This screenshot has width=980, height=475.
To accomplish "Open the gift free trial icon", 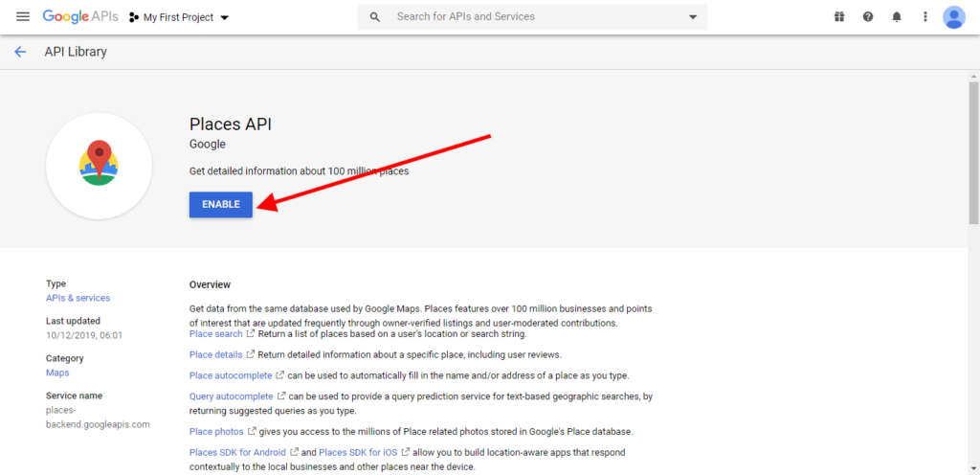I will [x=838, y=17].
